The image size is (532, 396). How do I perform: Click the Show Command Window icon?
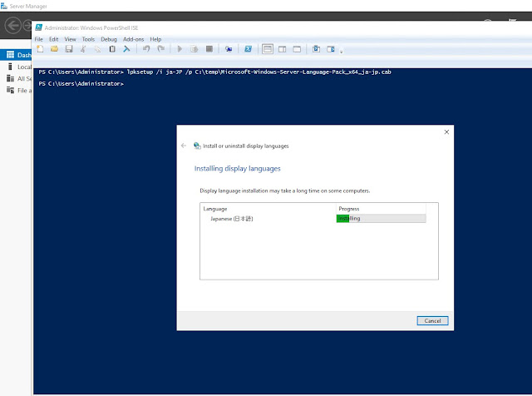pyautogui.click(x=316, y=49)
